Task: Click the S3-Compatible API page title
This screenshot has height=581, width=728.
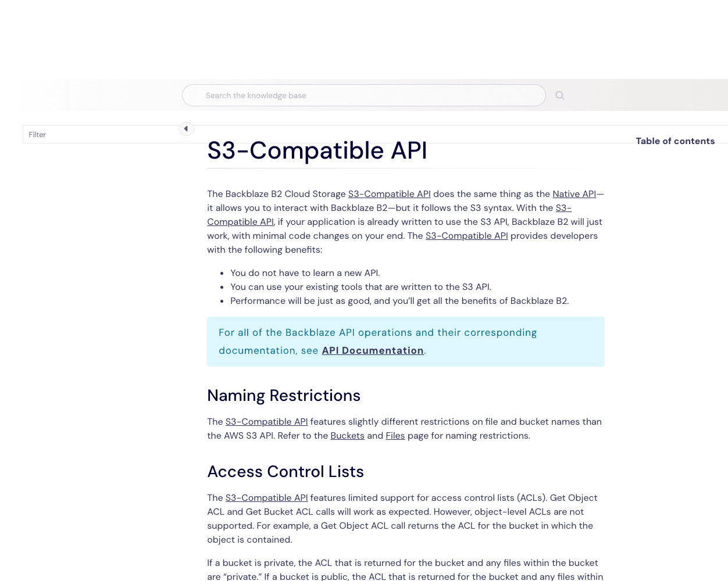Action: point(317,150)
